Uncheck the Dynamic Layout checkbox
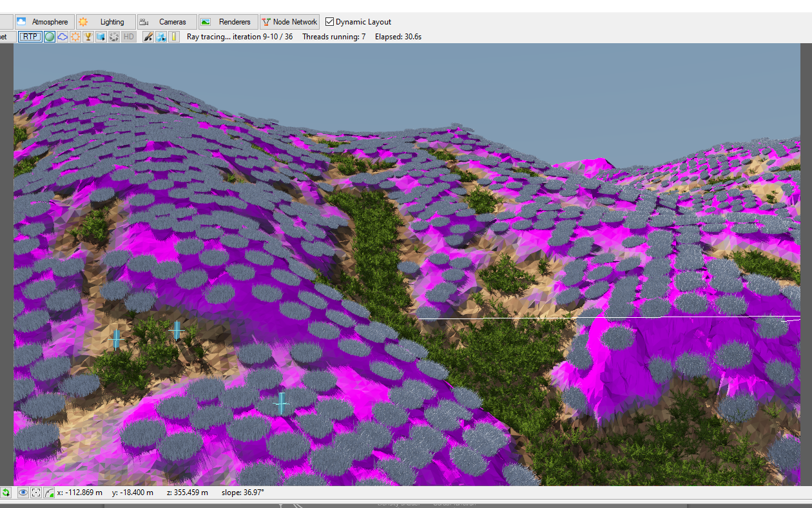 click(329, 22)
